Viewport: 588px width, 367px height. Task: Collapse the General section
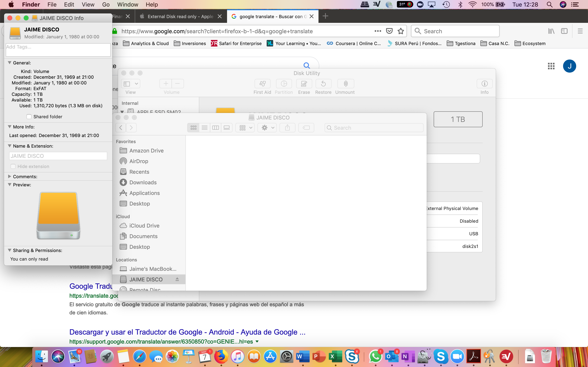click(x=10, y=63)
